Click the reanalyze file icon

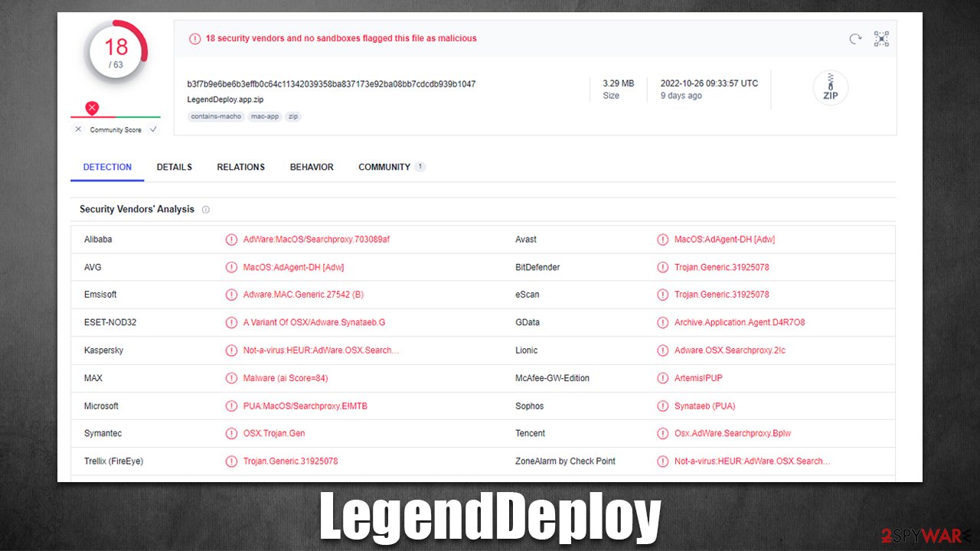(855, 38)
